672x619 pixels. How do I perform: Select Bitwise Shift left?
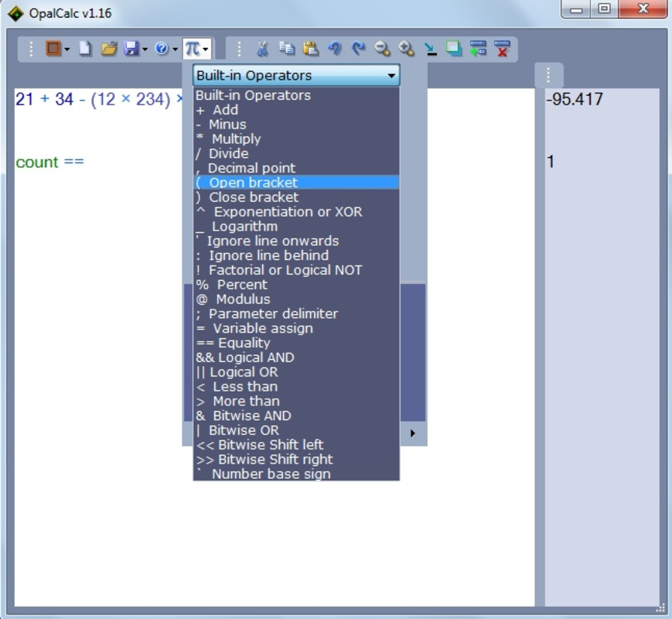click(296, 445)
